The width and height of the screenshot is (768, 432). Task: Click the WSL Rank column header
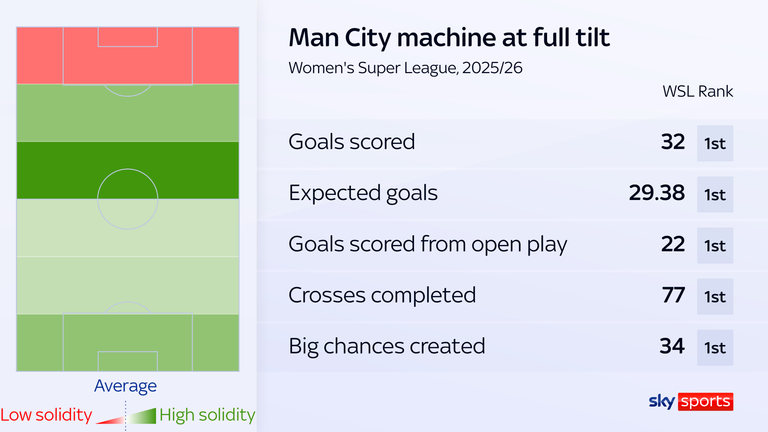pyautogui.click(x=697, y=91)
